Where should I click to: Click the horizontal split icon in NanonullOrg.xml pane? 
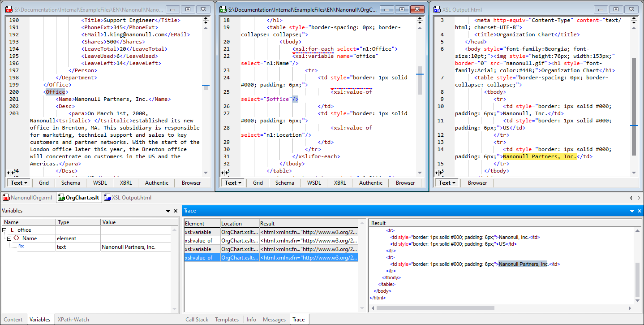coord(206,20)
